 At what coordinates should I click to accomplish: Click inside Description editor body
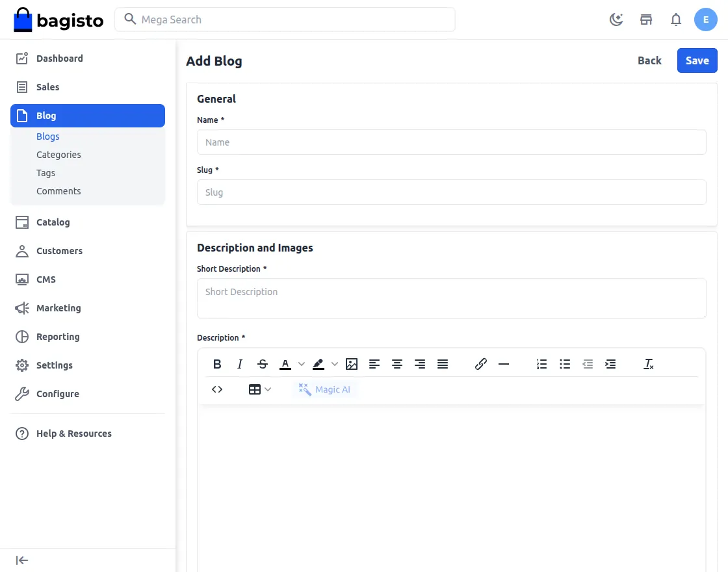click(x=451, y=487)
